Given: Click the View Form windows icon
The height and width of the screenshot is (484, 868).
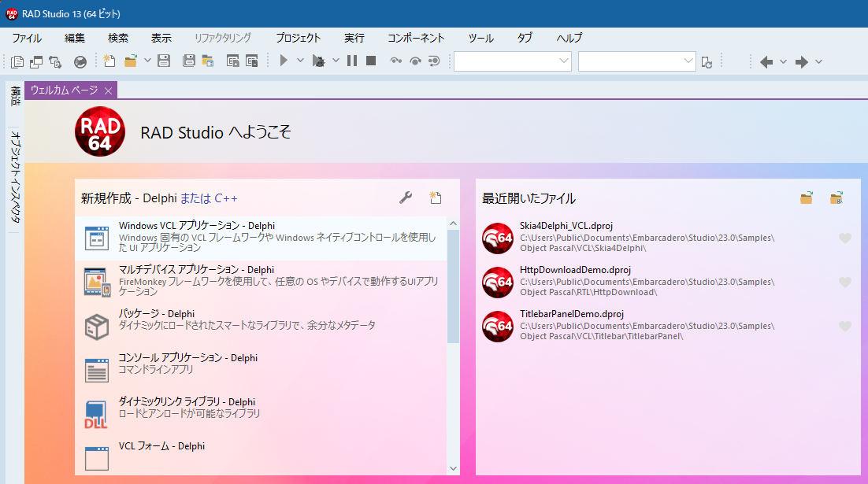Looking at the screenshot, I should tap(36, 61).
